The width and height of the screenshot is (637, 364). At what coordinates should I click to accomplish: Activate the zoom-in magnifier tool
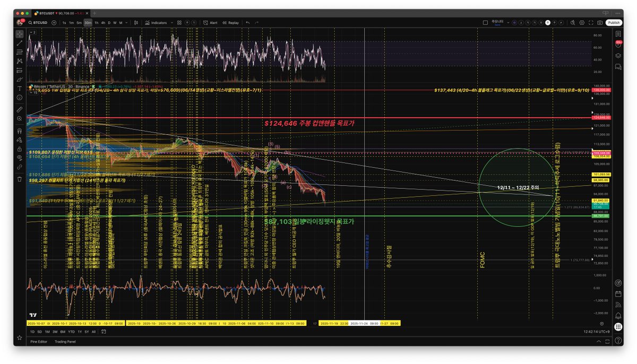pos(20,118)
